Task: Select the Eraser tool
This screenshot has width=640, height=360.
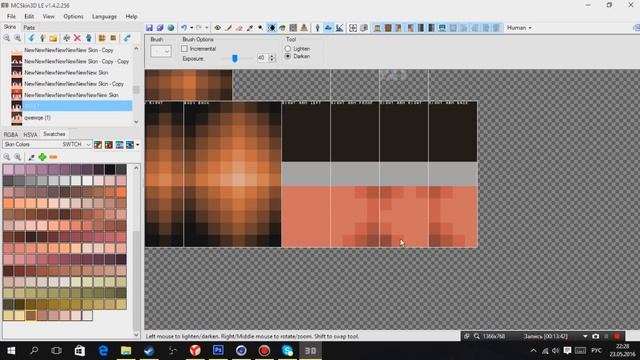Action: pos(239,28)
